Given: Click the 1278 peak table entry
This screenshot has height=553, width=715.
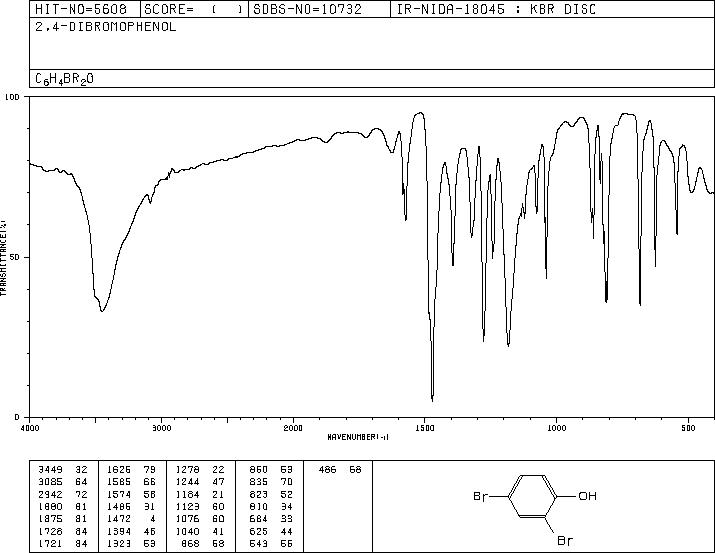Looking at the screenshot, I should click(x=200, y=470).
